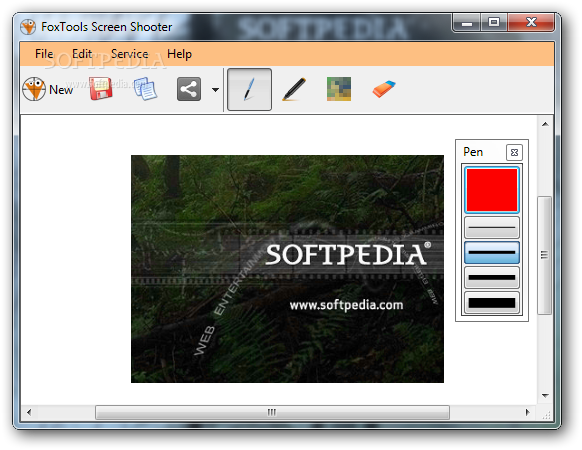Close the FoxTools Screen Shooter window

[x=531, y=23]
